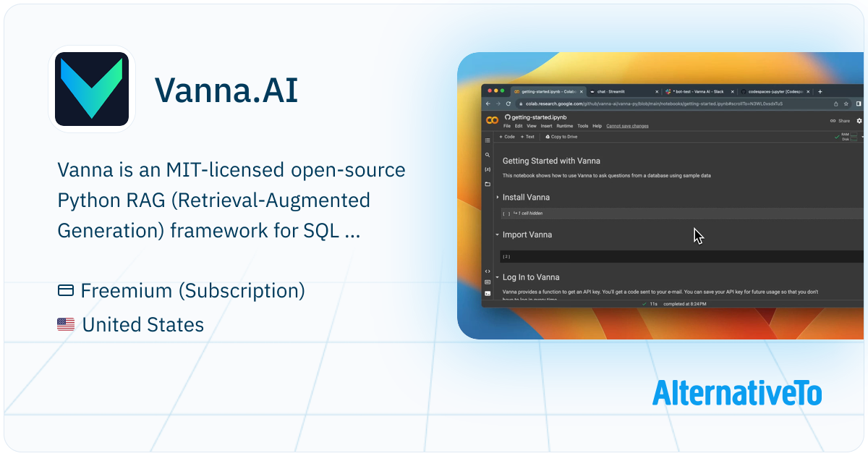This screenshot has height=456, width=868.
Task: Expand the Install Vanna section
Action: tap(498, 197)
